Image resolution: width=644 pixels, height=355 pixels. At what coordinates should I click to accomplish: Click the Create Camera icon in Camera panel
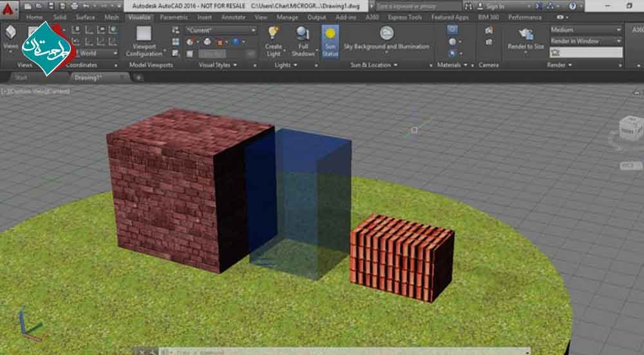pyautogui.click(x=489, y=30)
